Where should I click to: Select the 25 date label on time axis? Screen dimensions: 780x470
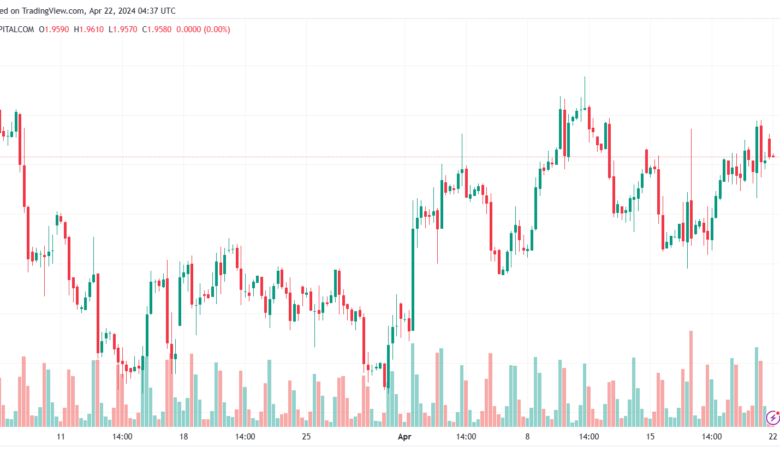click(306, 437)
